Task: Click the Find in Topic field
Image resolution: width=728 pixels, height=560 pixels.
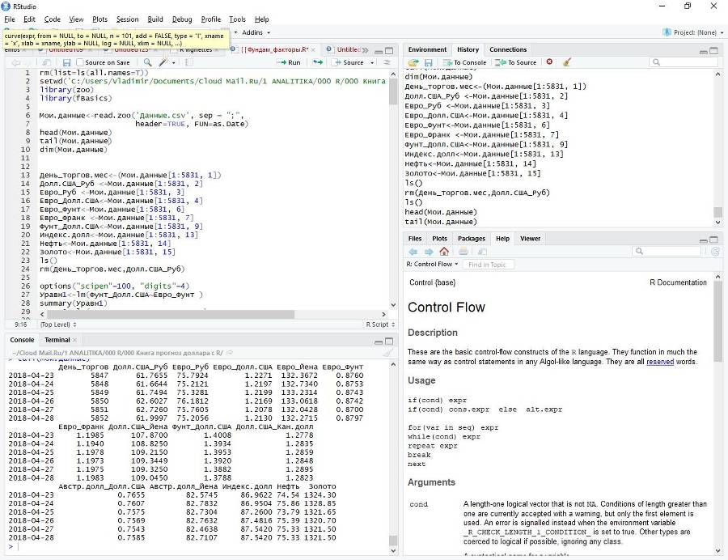Action: [487, 264]
